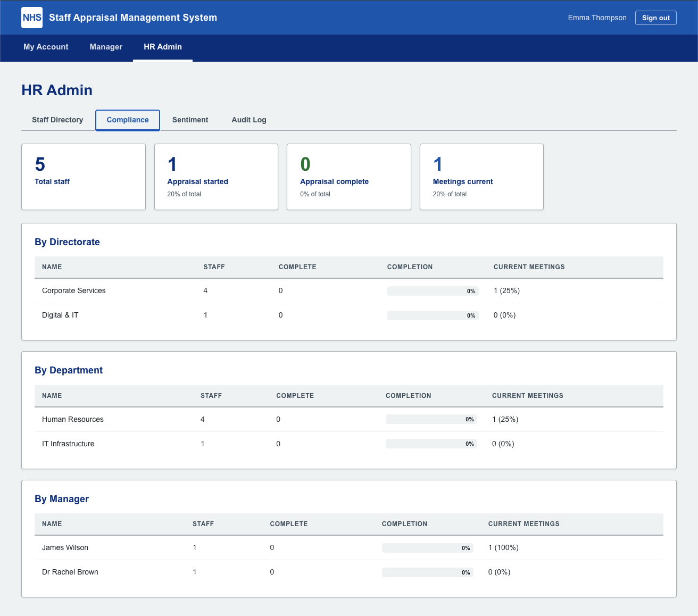The width and height of the screenshot is (698, 616).
Task: Sign out of the appraisal system
Action: point(655,18)
